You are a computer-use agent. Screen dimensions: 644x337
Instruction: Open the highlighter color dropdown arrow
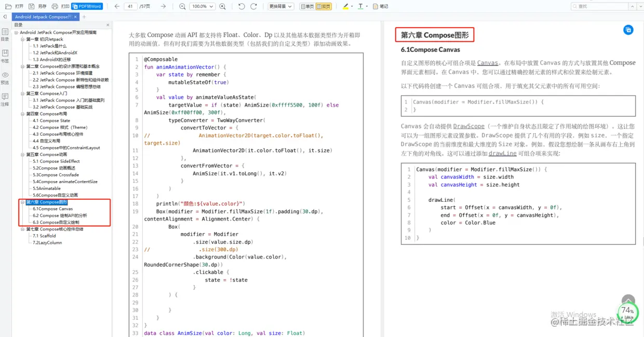pyautogui.click(x=352, y=6)
